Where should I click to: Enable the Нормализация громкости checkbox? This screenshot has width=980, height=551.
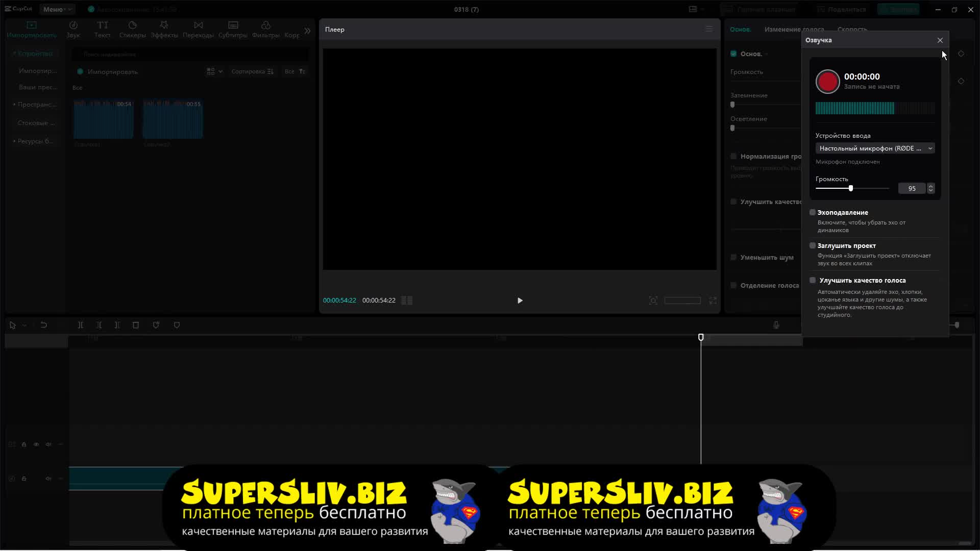(x=733, y=156)
